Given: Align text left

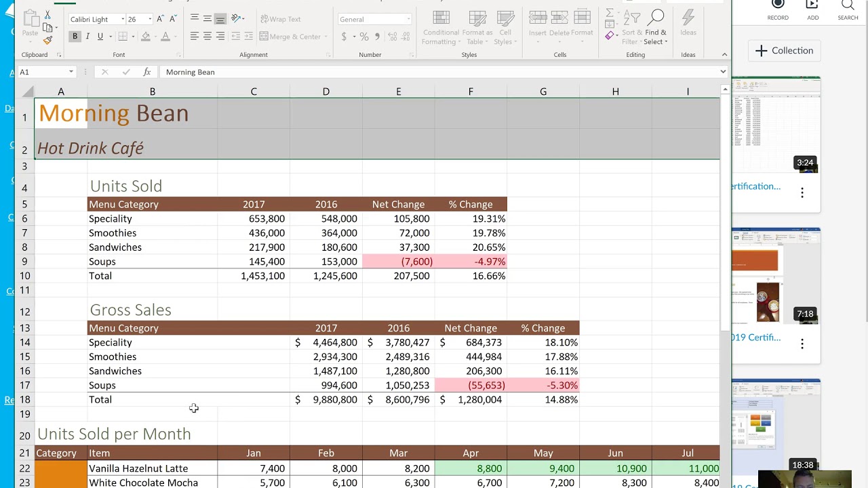Looking at the screenshot, I should click(195, 37).
